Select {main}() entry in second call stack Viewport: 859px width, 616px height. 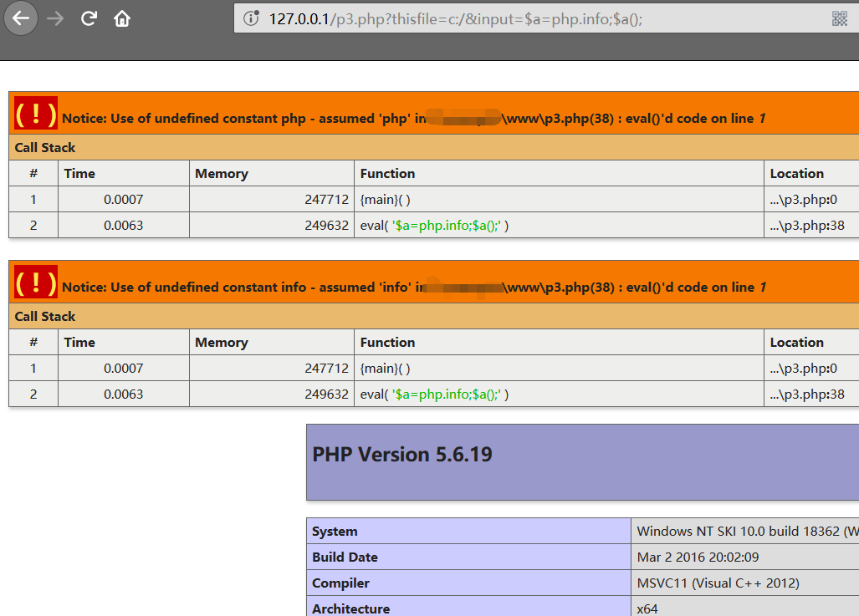385,369
